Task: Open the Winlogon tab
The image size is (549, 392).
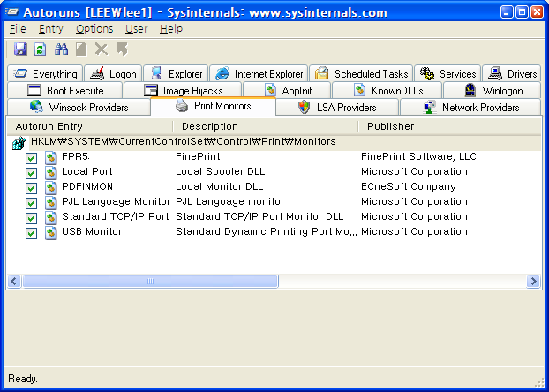Action: (x=492, y=90)
